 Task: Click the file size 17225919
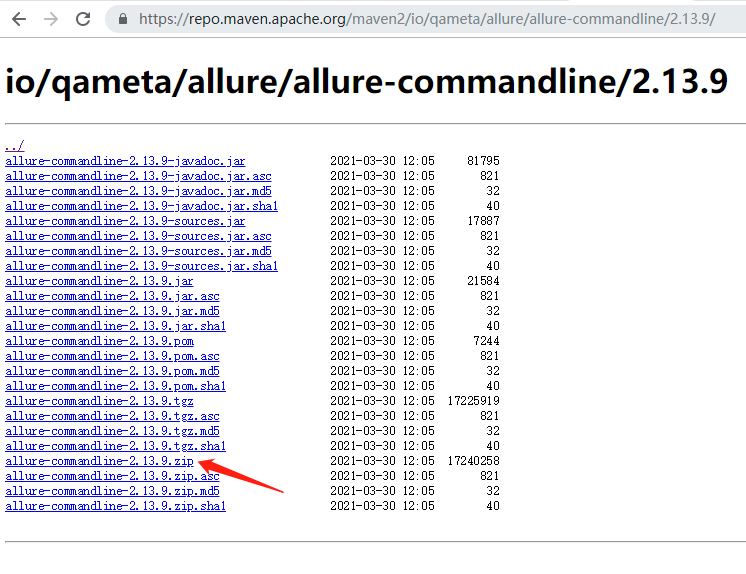click(473, 401)
